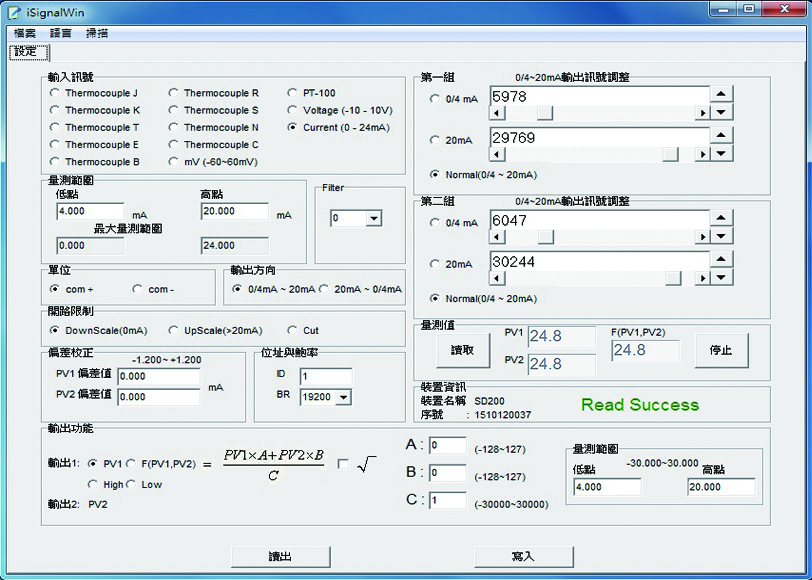Viewport: 812px width, 580px height.
Task: Click device name SD200 text
Action: [x=489, y=401]
